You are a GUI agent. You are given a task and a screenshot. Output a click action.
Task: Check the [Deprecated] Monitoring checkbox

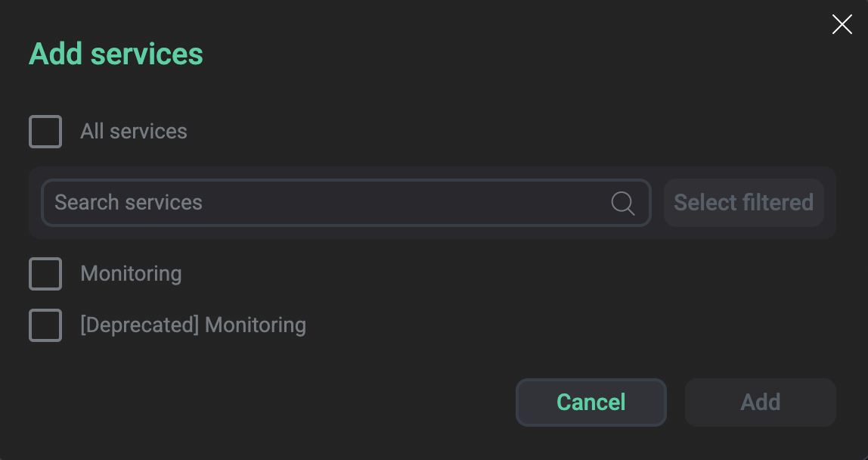coord(45,325)
